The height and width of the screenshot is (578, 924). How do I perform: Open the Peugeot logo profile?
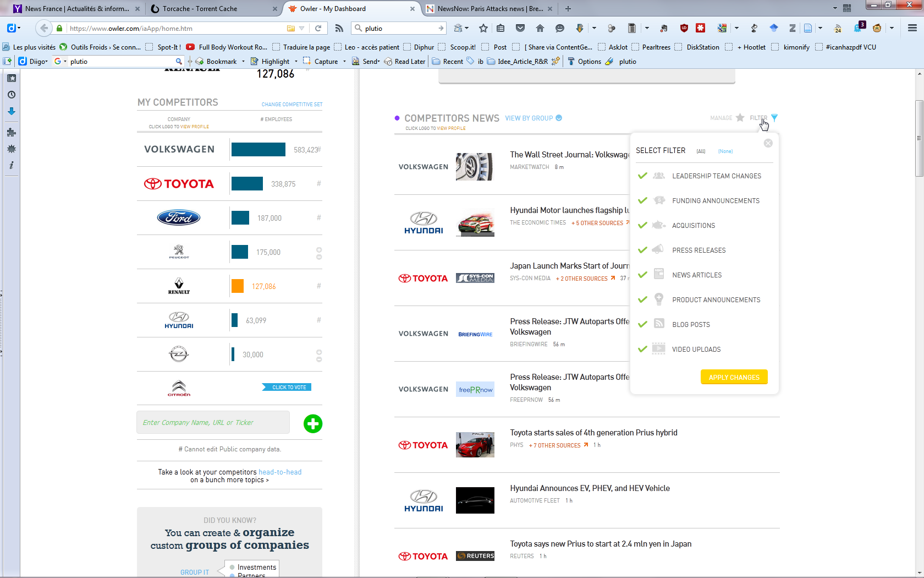click(x=179, y=252)
